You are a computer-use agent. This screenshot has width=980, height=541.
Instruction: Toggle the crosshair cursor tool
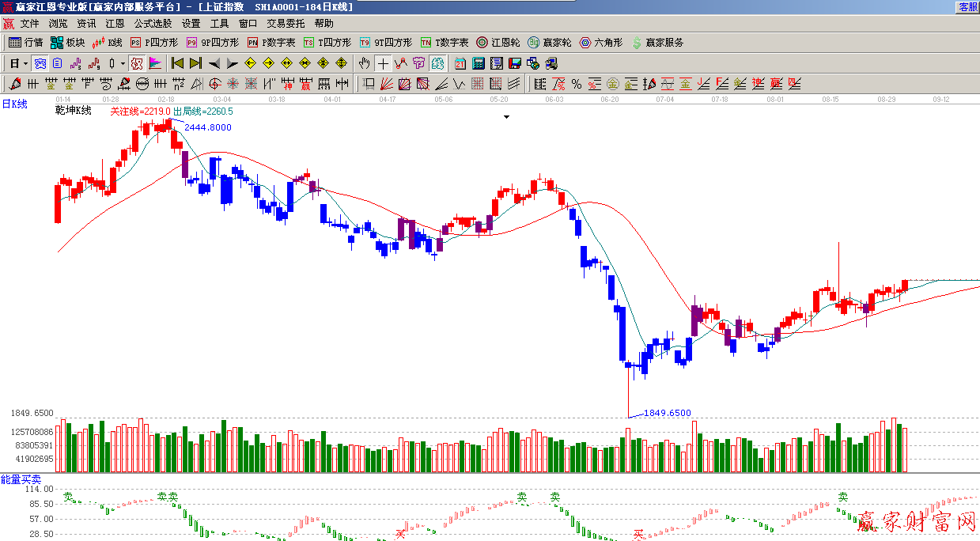point(383,63)
